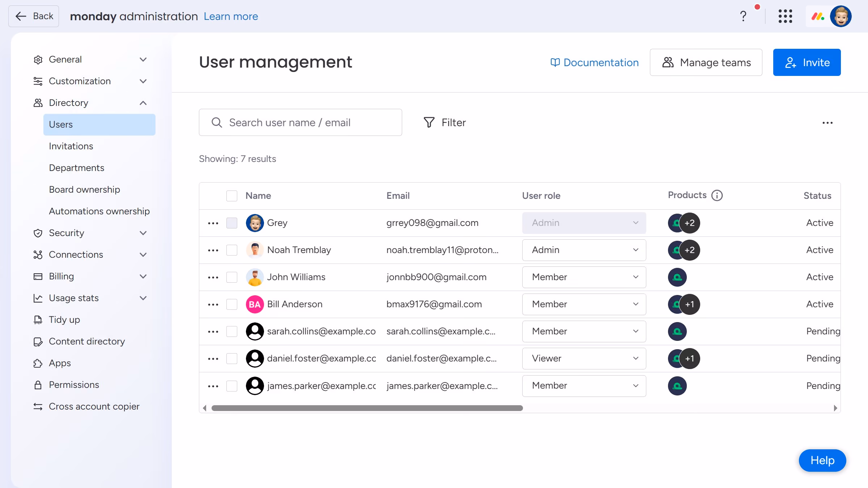The width and height of the screenshot is (868, 488).
Task: Open Automations ownership in sidebar
Action: [99, 211]
